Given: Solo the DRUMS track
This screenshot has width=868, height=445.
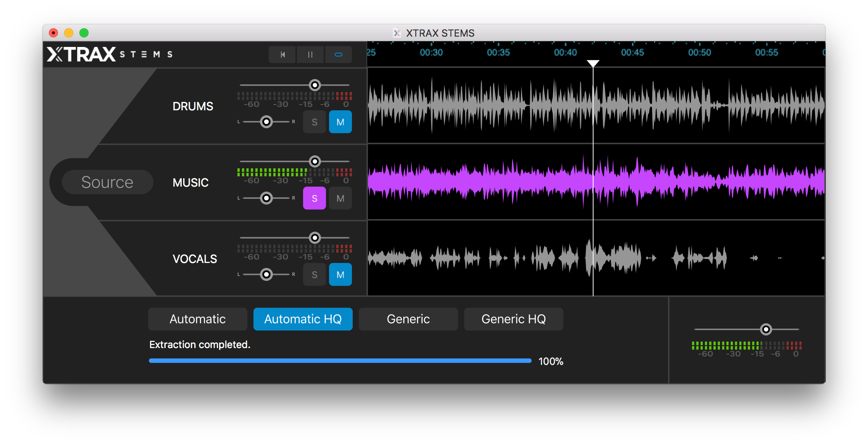Looking at the screenshot, I should [315, 122].
